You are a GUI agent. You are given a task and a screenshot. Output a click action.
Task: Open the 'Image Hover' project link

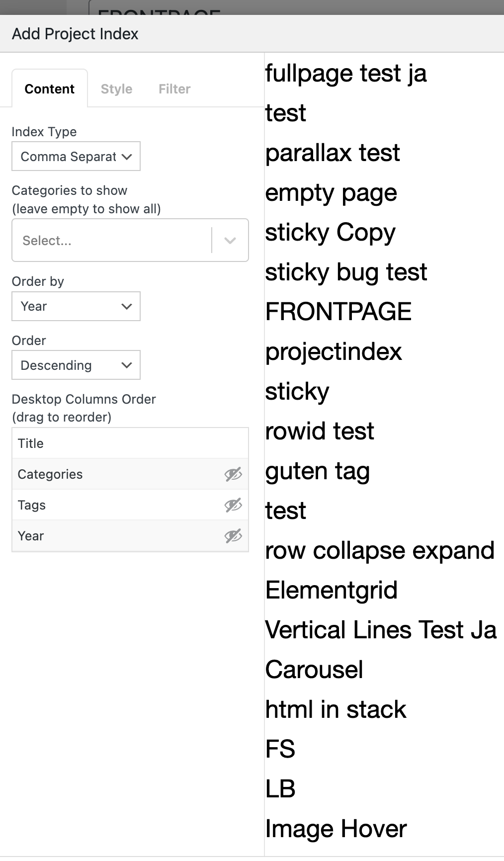[336, 829]
